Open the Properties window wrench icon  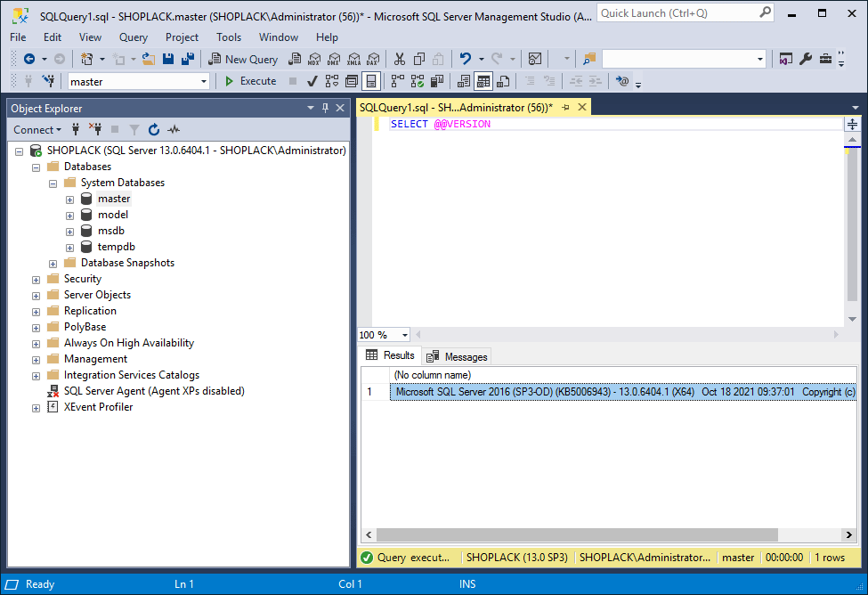click(806, 59)
